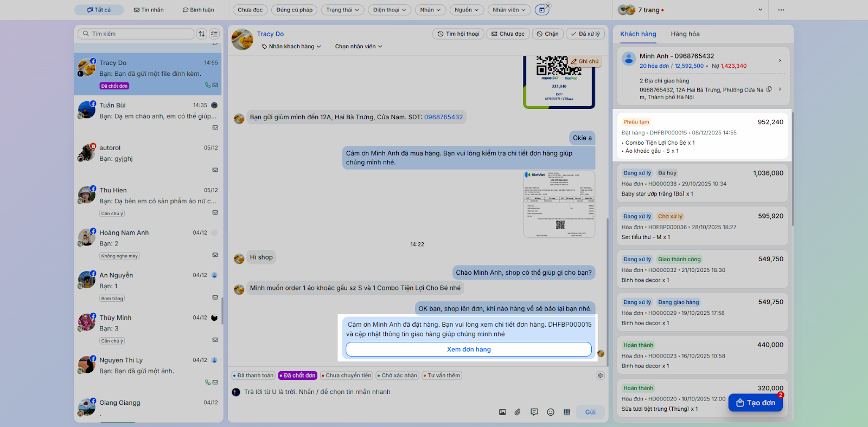
Task: Open the Chọn nhân viên dropdown
Action: [x=359, y=47]
